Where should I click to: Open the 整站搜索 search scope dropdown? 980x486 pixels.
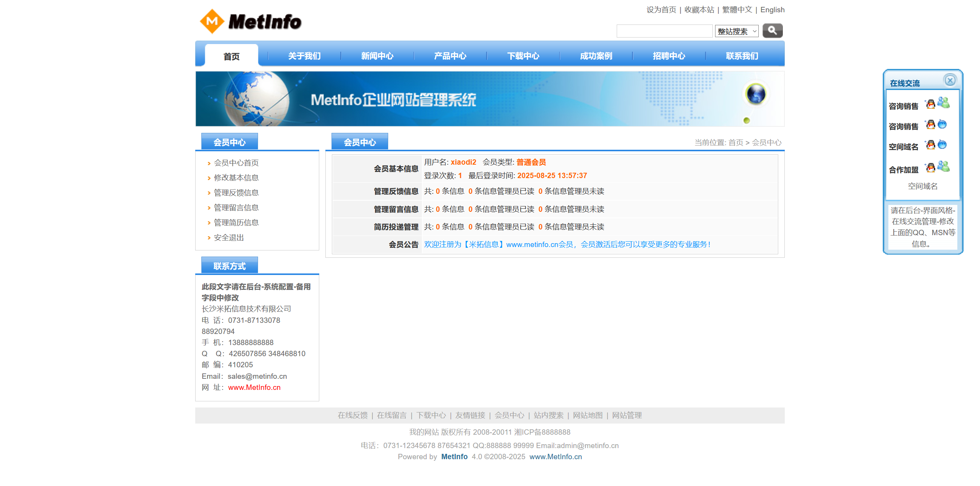736,31
